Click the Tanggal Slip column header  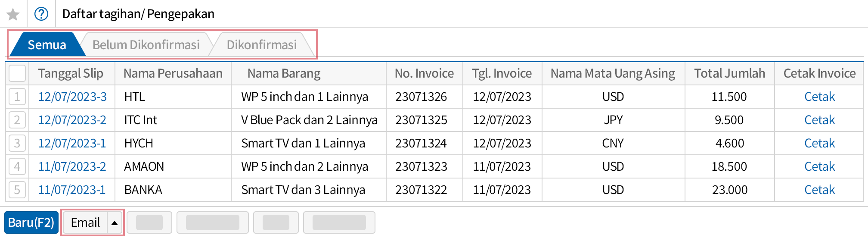tap(71, 73)
